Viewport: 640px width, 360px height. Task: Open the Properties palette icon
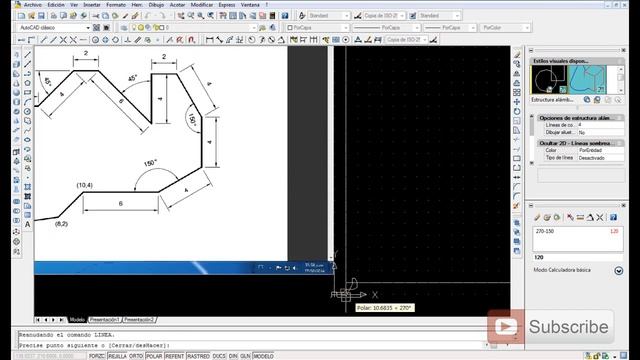(223, 16)
